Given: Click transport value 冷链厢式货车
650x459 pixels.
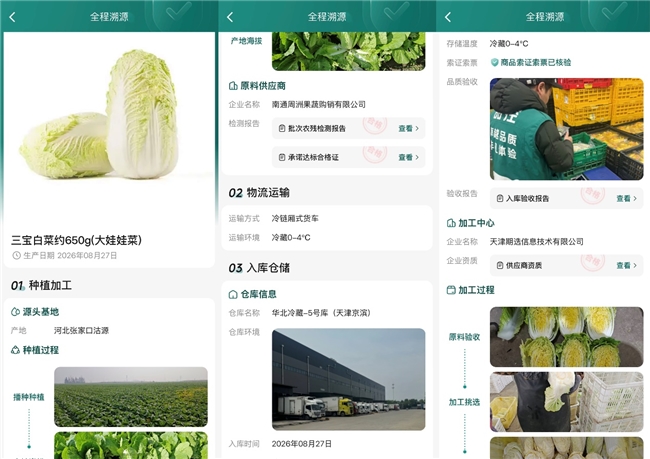Looking at the screenshot, I should [295, 219].
